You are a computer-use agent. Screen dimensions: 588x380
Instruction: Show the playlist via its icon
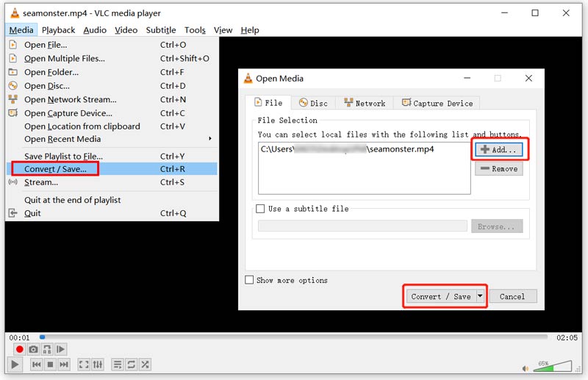tap(118, 365)
